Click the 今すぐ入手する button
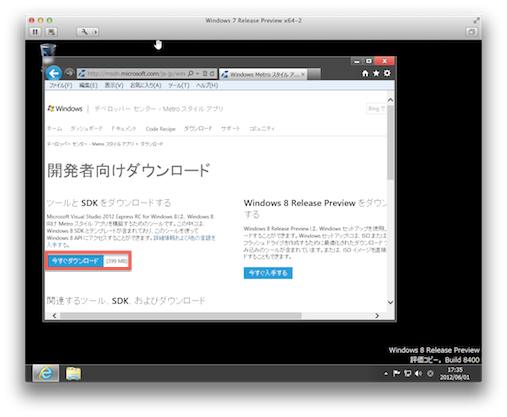507x417 pixels. 268,273
